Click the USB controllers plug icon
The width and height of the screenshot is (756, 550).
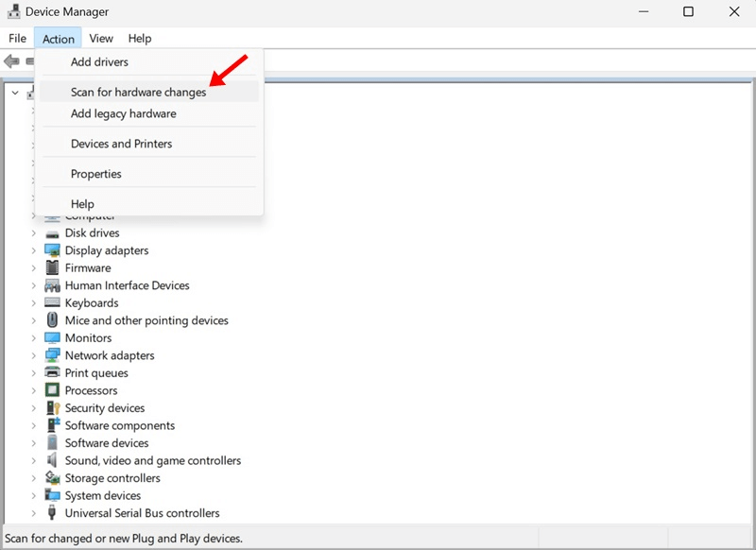(x=52, y=513)
